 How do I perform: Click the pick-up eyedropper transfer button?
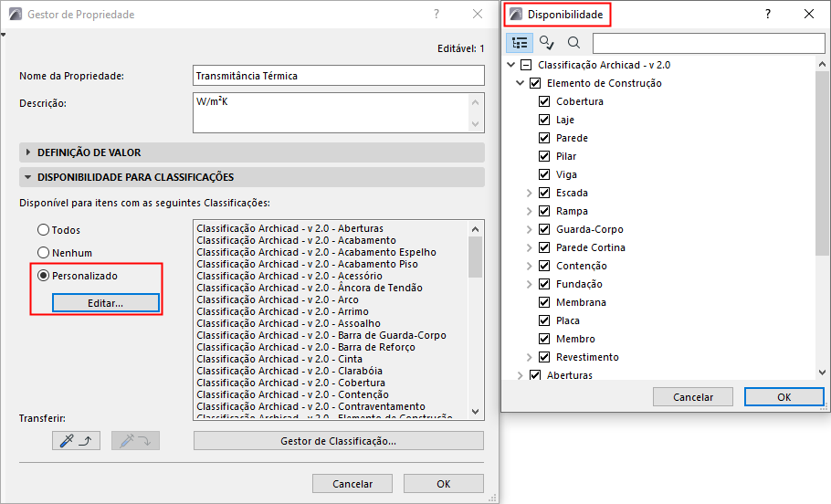[77, 440]
